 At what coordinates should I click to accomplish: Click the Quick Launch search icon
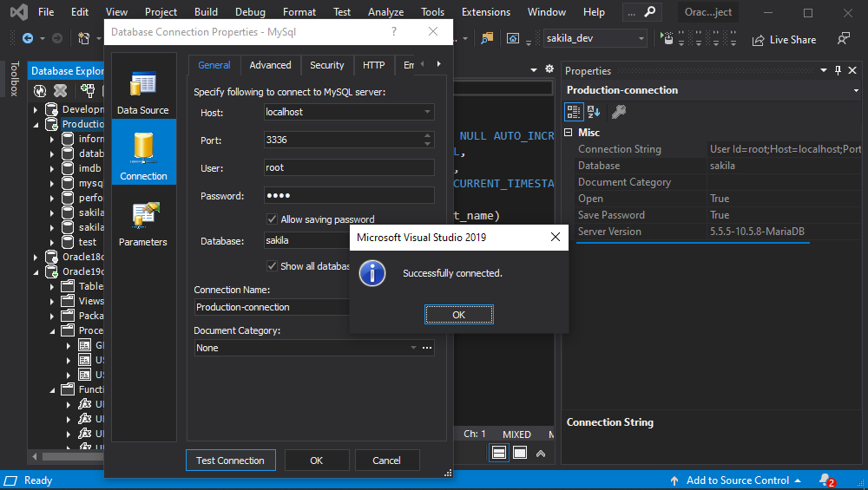coord(650,11)
